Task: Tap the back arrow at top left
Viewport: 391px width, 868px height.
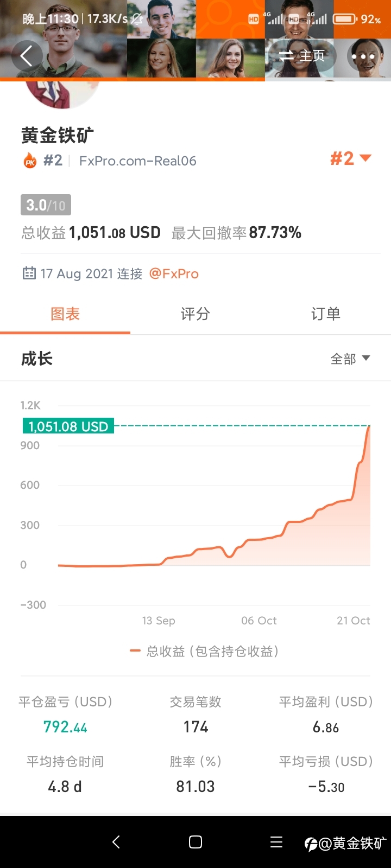Action: pos(26,55)
